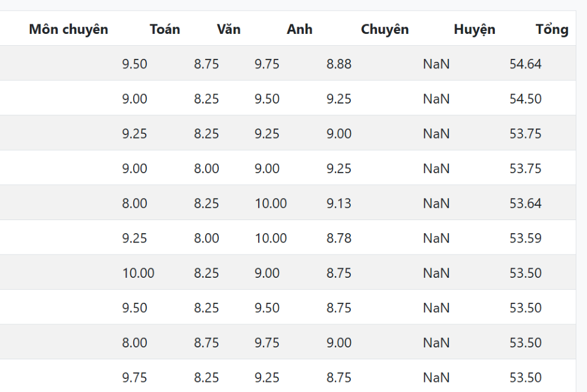This screenshot has height=392, width=587.
Task: Click the 8.88 Chuyên score cell
Action: pyautogui.click(x=339, y=64)
